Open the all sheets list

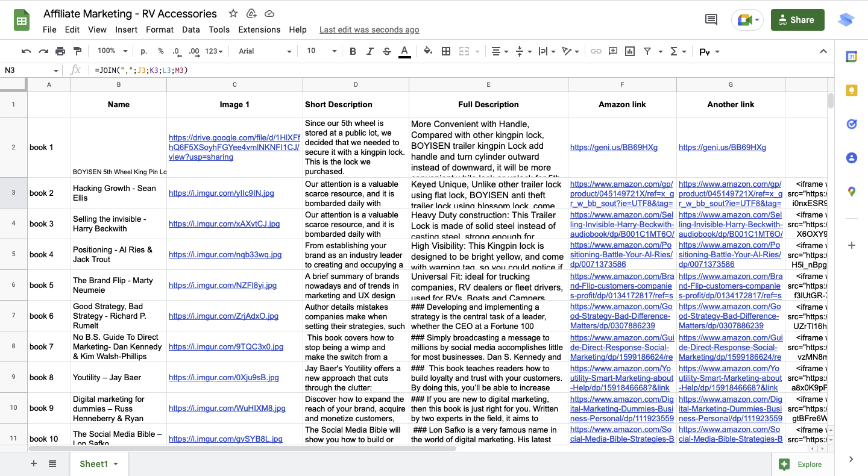[52, 463]
